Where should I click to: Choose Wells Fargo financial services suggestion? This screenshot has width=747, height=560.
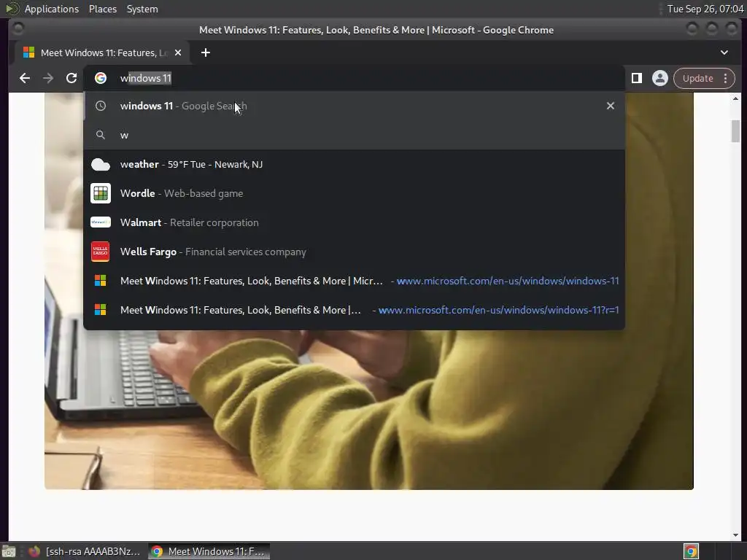pyautogui.click(x=354, y=252)
